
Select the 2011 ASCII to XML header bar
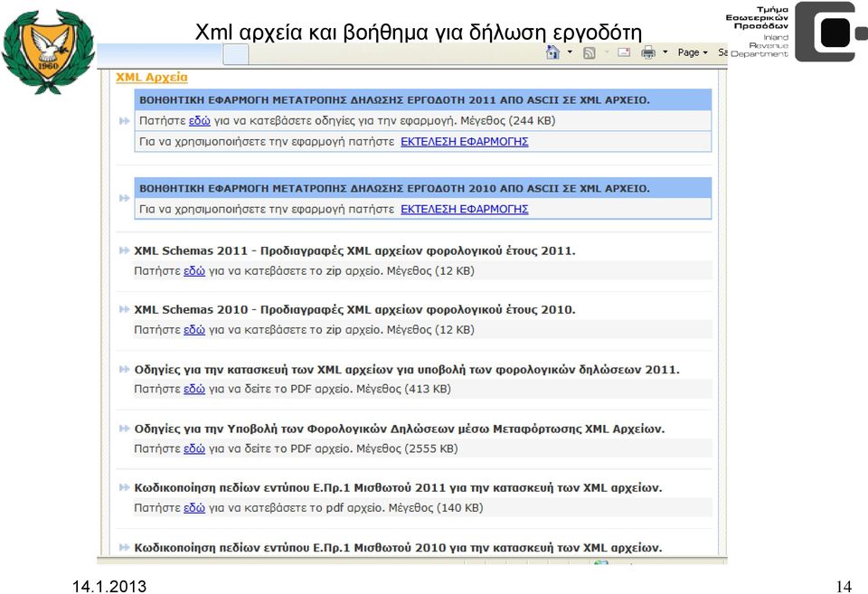(x=423, y=100)
